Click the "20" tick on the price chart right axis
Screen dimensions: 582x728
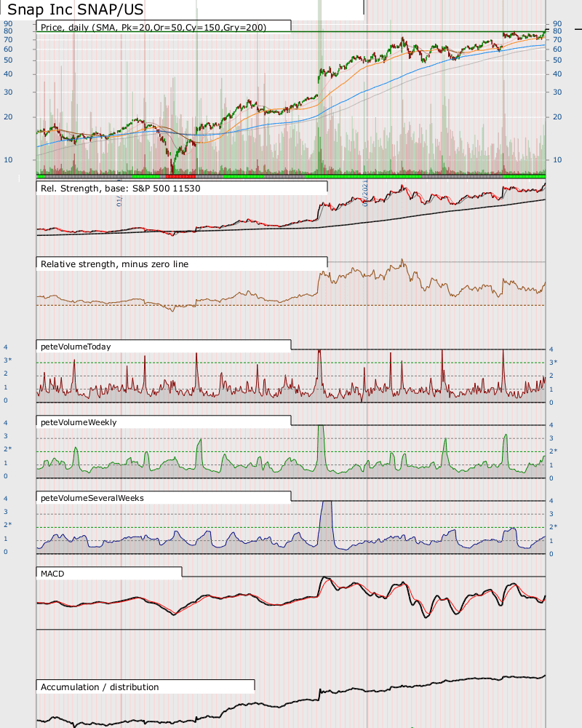pyautogui.click(x=557, y=117)
